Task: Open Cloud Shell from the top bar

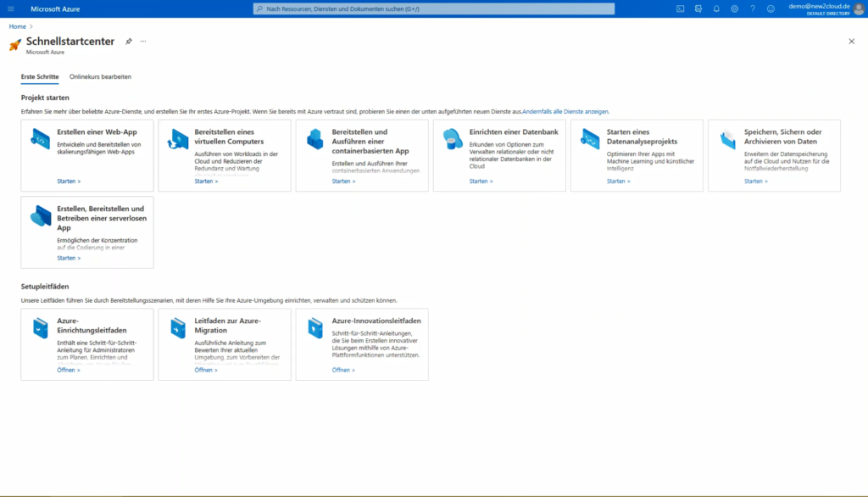Action: click(x=681, y=8)
